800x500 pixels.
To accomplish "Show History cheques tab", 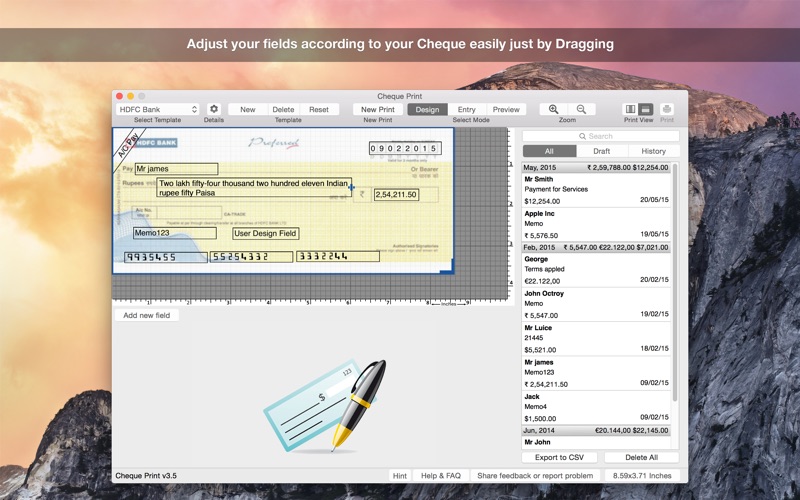I will point(654,151).
